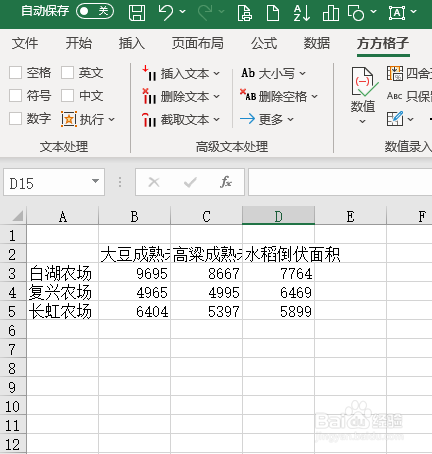This screenshot has width=432, height=454.
Task: Click cell with value 5899
Action: (x=278, y=311)
